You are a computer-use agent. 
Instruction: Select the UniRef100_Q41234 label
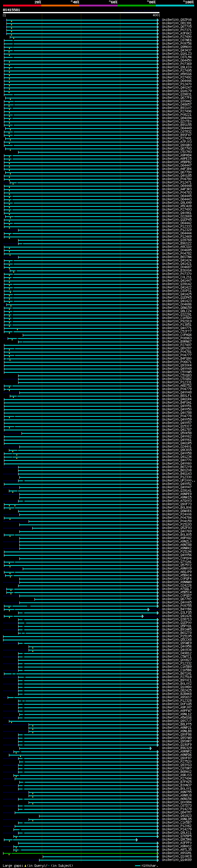pos(177,457)
